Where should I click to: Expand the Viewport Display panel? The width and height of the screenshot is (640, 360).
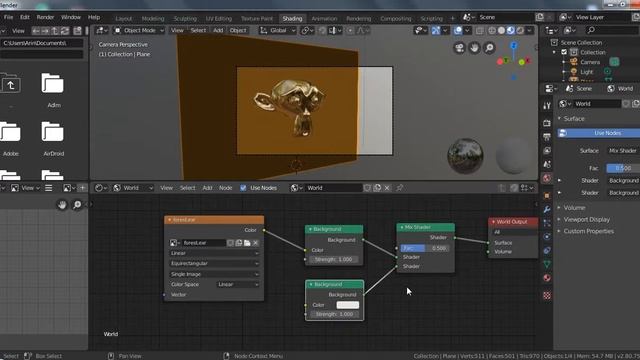click(587, 220)
